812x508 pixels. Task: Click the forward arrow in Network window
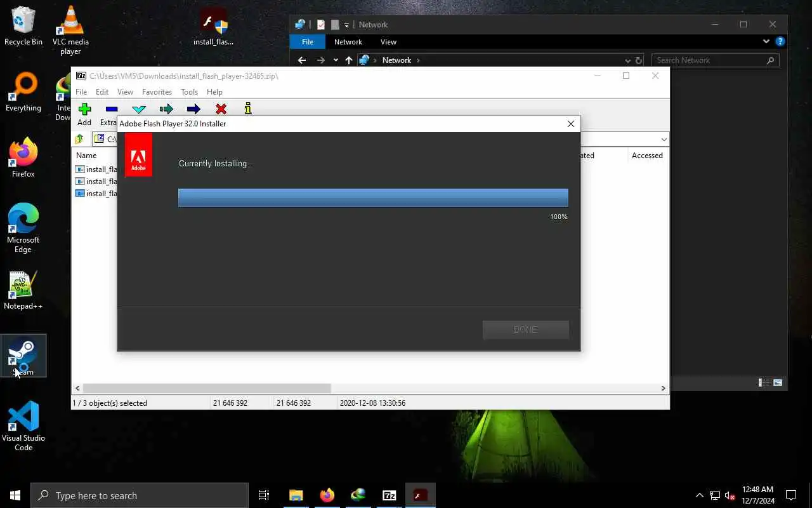click(x=321, y=60)
